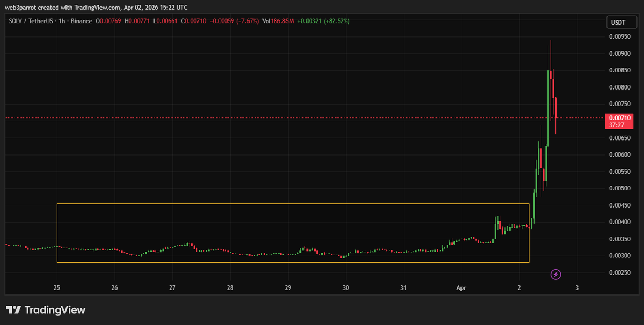The width and height of the screenshot is (644, 325).
Task: Click the date label 3 on time axis
Action: 577,287
